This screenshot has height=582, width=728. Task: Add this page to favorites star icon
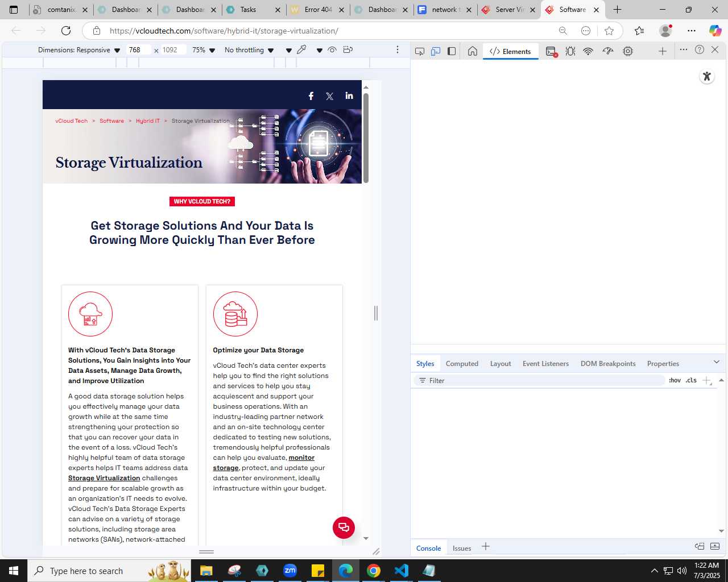tap(609, 31)
